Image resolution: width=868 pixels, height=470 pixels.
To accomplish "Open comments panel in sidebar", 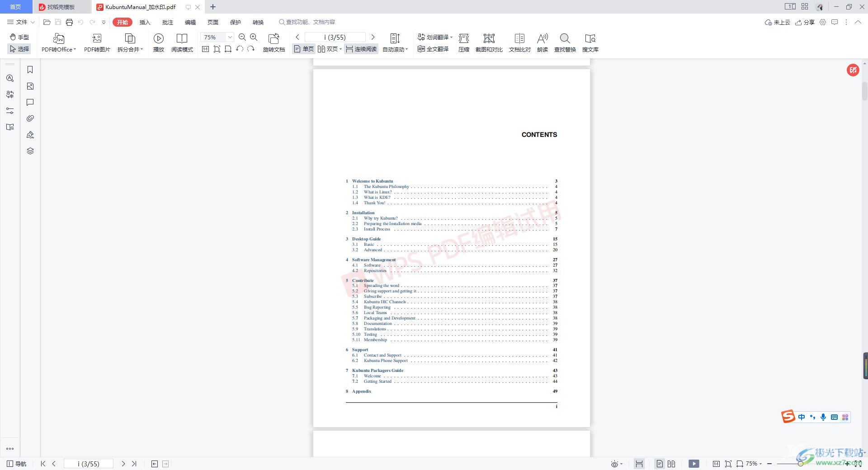I will click(x=30, y=102).
